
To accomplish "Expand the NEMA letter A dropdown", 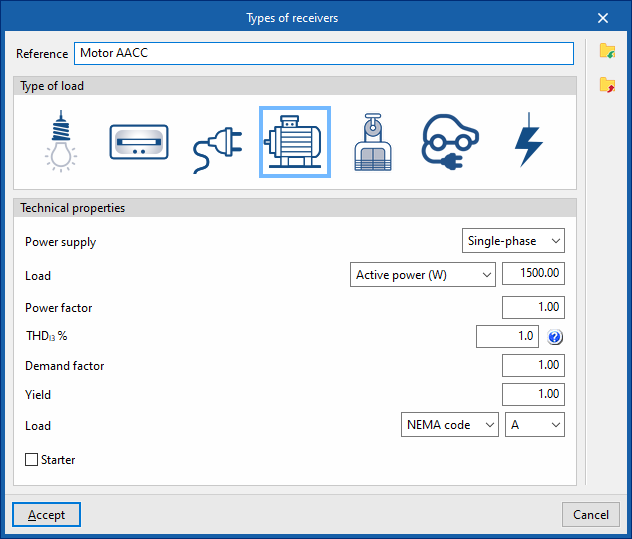I will [535, 425].
